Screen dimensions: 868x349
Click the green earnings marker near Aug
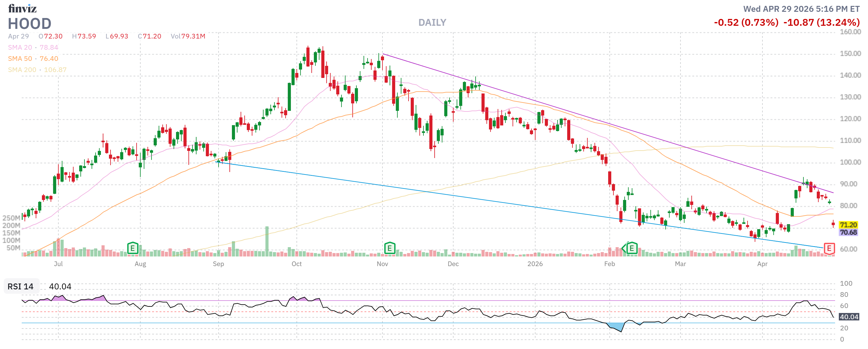(133, 249)
